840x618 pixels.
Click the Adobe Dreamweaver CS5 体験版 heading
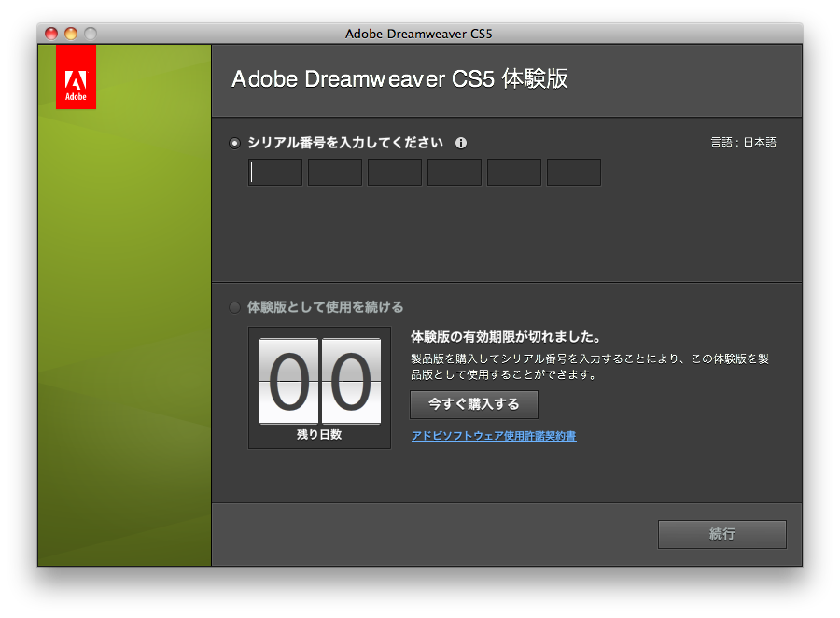pyautogui.click(x=399, y=78)
